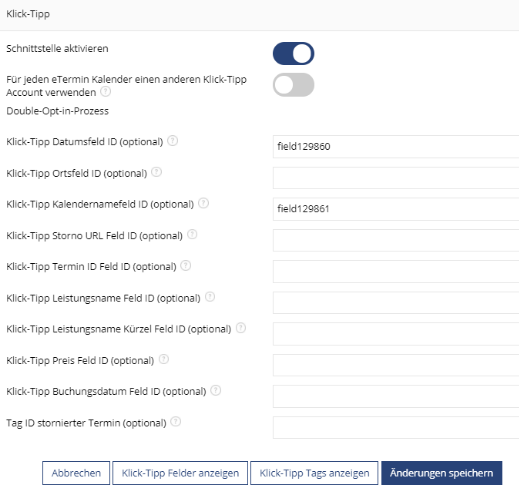Click the Klick-Tipp Ortsfeld ID (optional) label
This screenshot has width=519, height=495.
[77, 173]
